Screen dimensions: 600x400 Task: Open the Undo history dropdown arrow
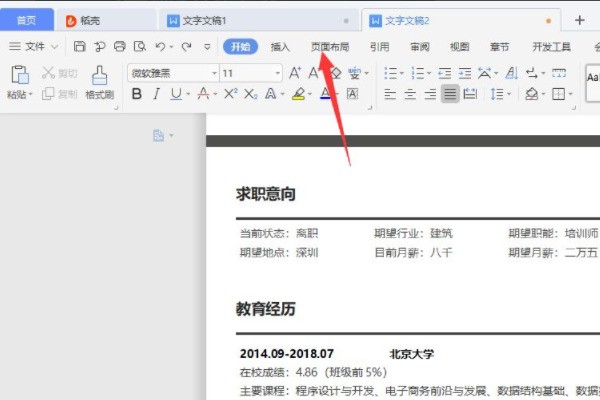coord(171,47)
